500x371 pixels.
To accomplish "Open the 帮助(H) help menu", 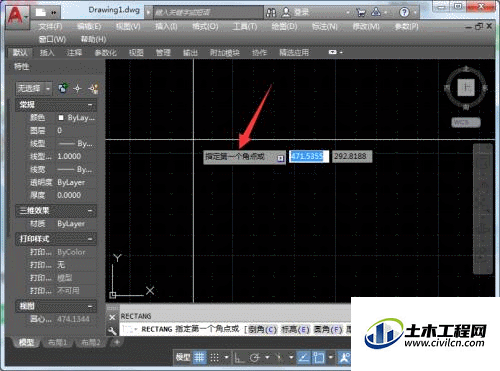I will pyautogui.click(x=93, y=40).
